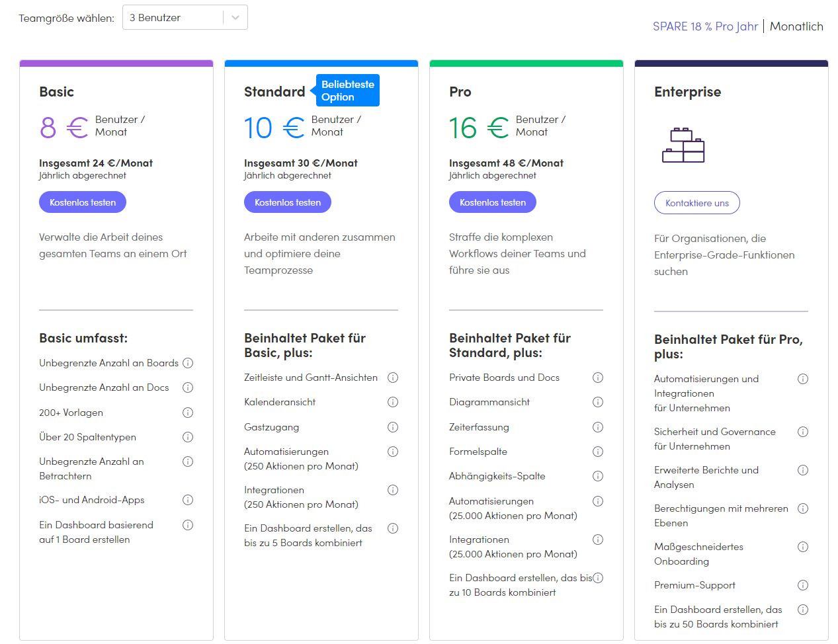
Task: Click Kostenlos testen under Pro plan
Action: (493, 202)
